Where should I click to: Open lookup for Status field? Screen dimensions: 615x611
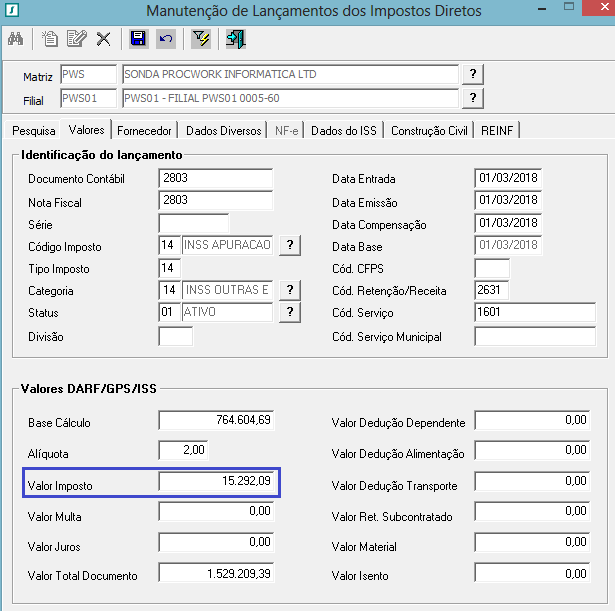click(x=289, y=312)
